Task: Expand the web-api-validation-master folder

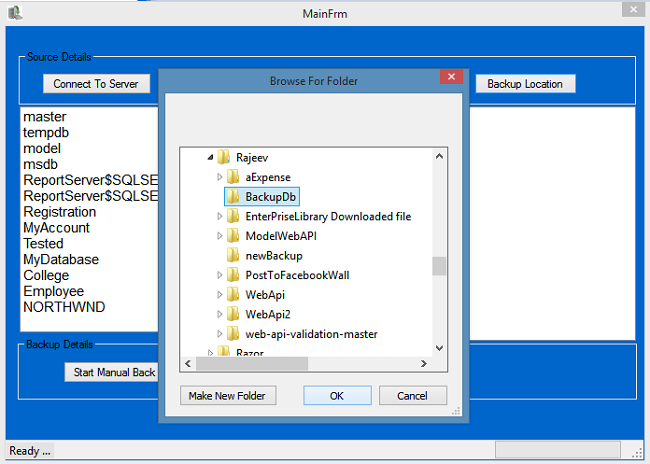Action: [x=220, y=334]
